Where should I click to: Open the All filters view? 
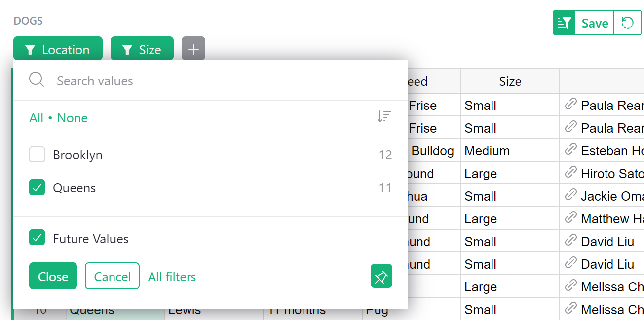pos(172,277)
